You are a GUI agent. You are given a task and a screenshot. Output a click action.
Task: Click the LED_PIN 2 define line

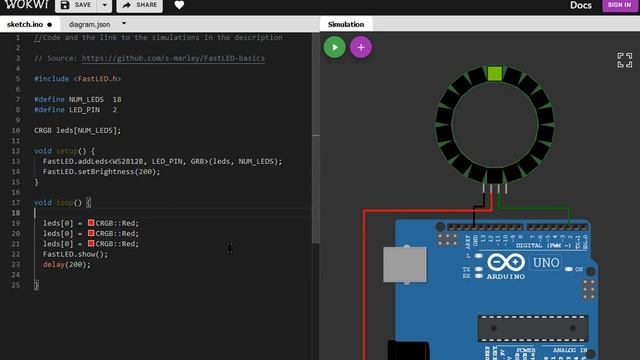[76, 109]
